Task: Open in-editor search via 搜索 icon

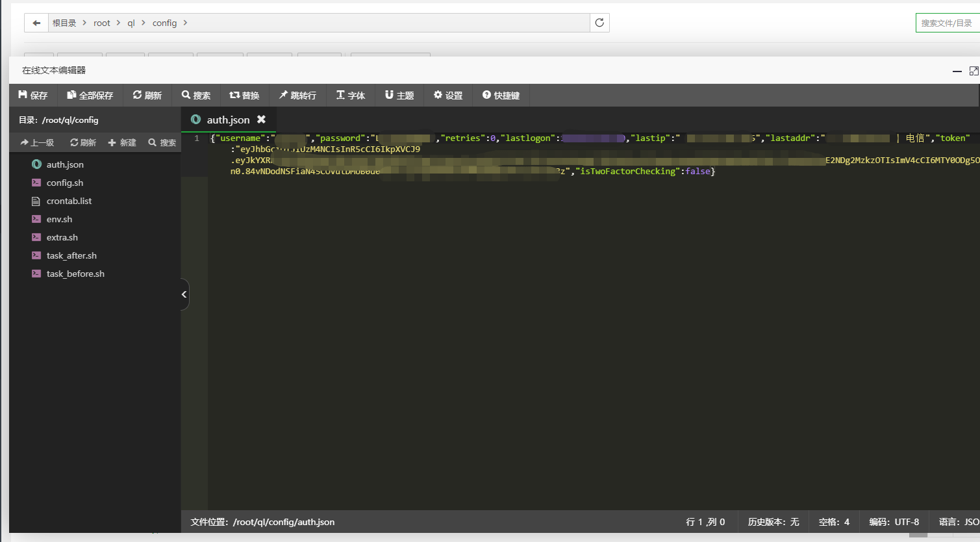Action: 196,95
